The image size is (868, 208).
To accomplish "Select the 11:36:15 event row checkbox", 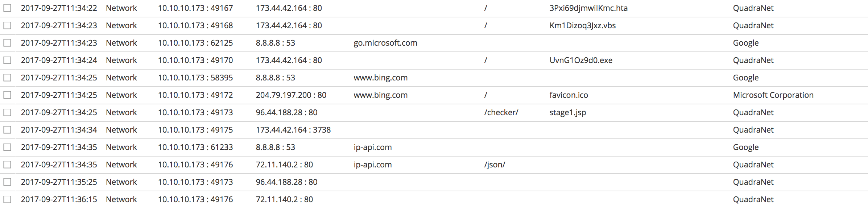I will point(7,199).
